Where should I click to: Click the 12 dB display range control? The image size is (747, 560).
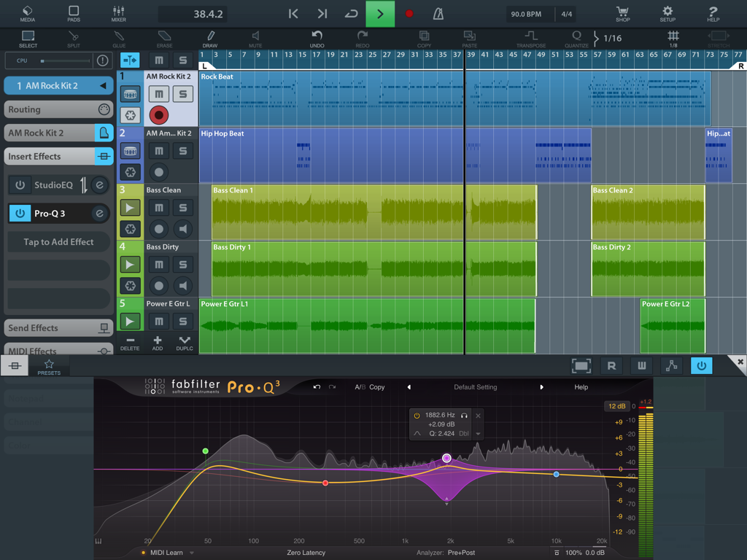pos(616,406)
